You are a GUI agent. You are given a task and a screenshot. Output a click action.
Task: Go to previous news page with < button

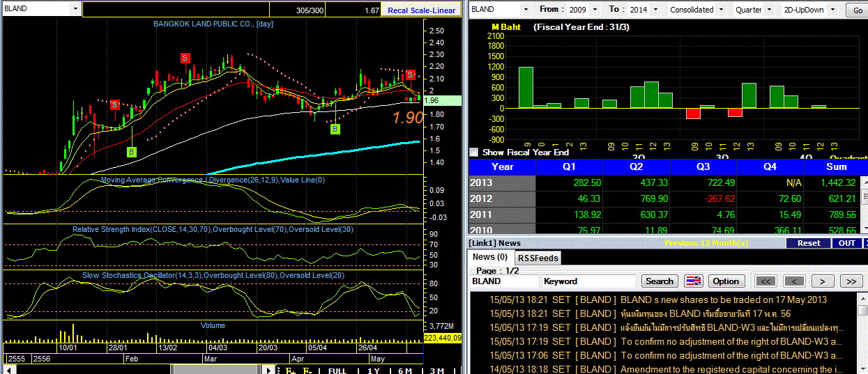793,281
